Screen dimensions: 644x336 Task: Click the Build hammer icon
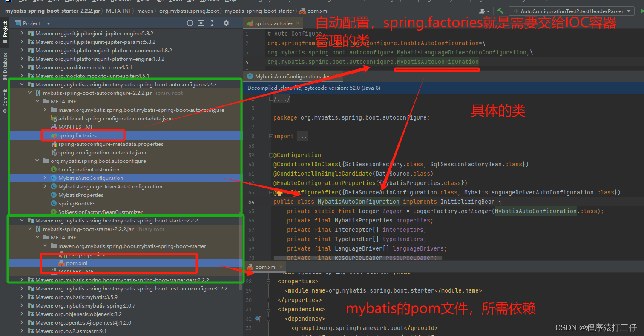pyautogui.click(x=500, y=11)
